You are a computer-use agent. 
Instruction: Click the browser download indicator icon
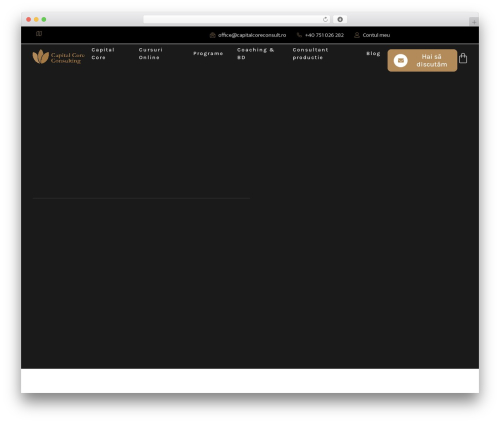340,19
